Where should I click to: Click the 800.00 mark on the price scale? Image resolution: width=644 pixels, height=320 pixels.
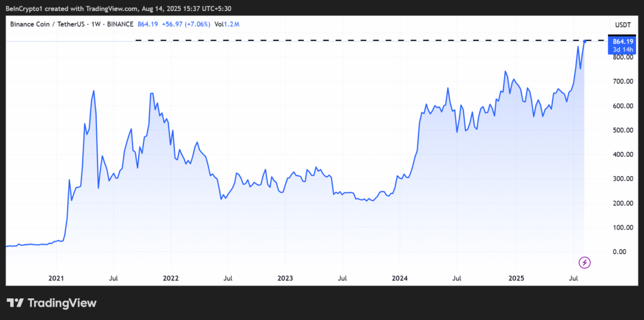(x=622, y=57)
